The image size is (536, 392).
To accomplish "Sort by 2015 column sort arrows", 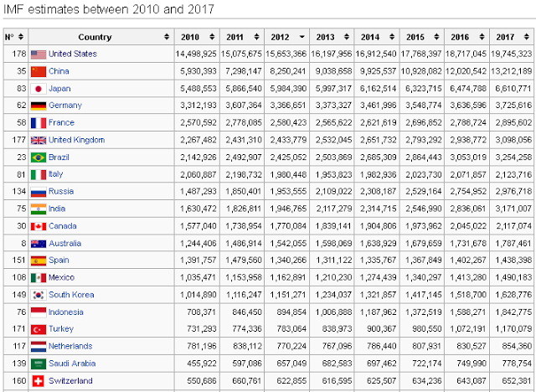I will [x=436, y=37].
